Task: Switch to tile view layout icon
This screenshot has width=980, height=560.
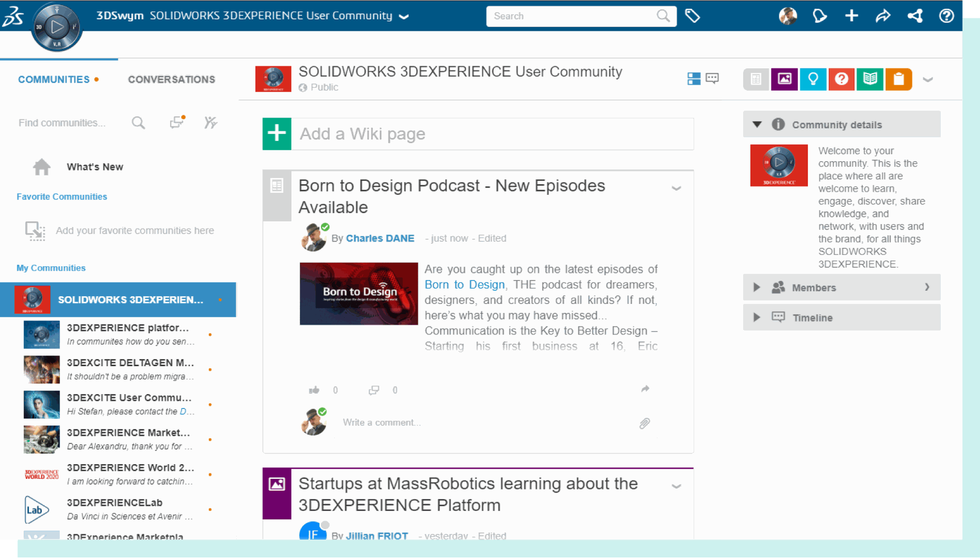Action: tap(694, 79)
